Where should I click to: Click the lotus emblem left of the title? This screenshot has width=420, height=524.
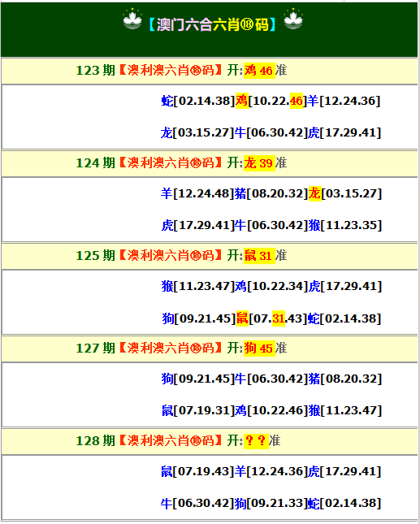click(132, 19)
